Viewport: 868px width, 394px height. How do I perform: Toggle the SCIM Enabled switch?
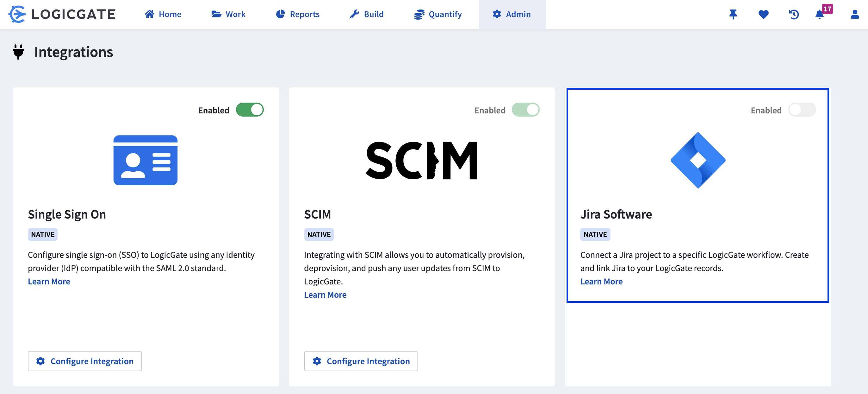525,110
